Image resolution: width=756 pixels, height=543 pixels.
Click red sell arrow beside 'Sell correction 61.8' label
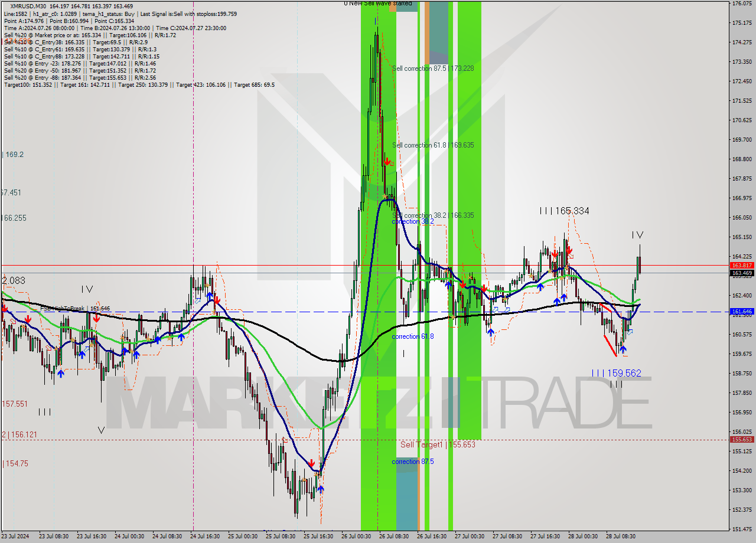click(x=386, y=161)
